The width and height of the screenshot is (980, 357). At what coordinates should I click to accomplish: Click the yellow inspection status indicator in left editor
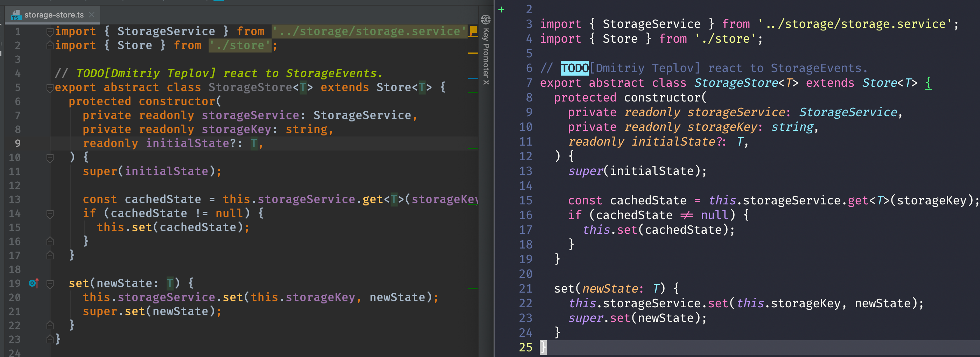pos(473,30)
